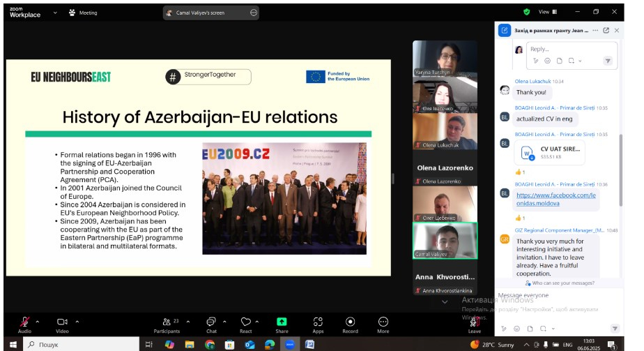Toggle the Video camera on
This screenshot has height=351, width=644.
coord(62,323)
